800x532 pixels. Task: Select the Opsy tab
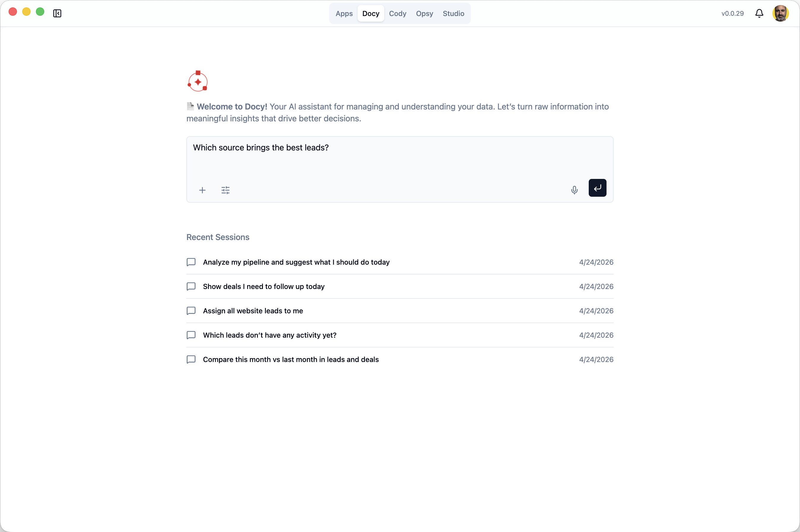pyautogui.click(x=424, y=14)
